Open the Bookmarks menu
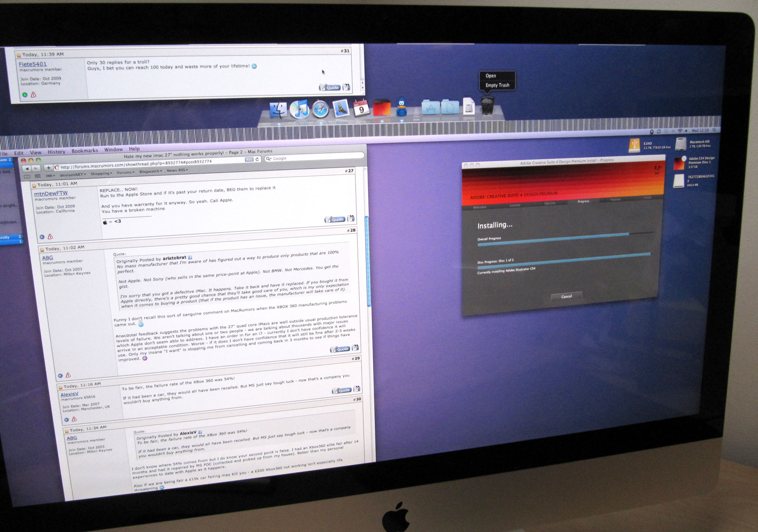 85,151
